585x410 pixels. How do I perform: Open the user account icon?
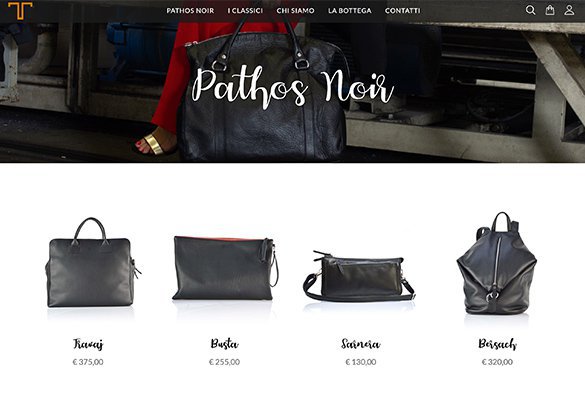(x=569, y=10)
